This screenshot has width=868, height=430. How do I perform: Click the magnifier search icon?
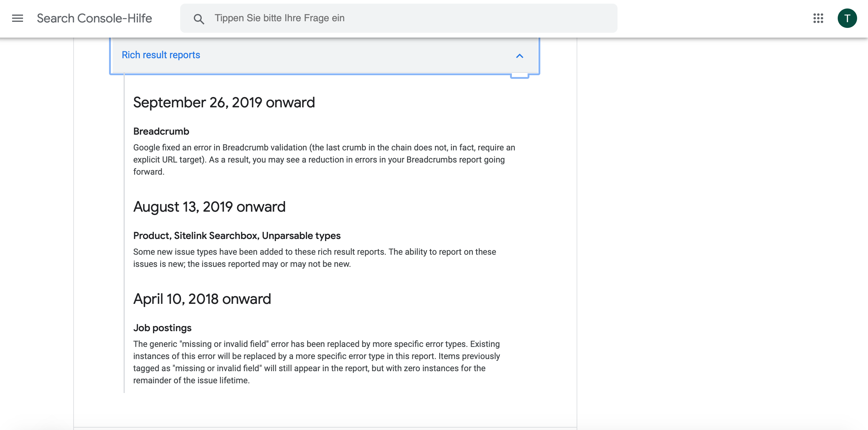pos(199,19)
